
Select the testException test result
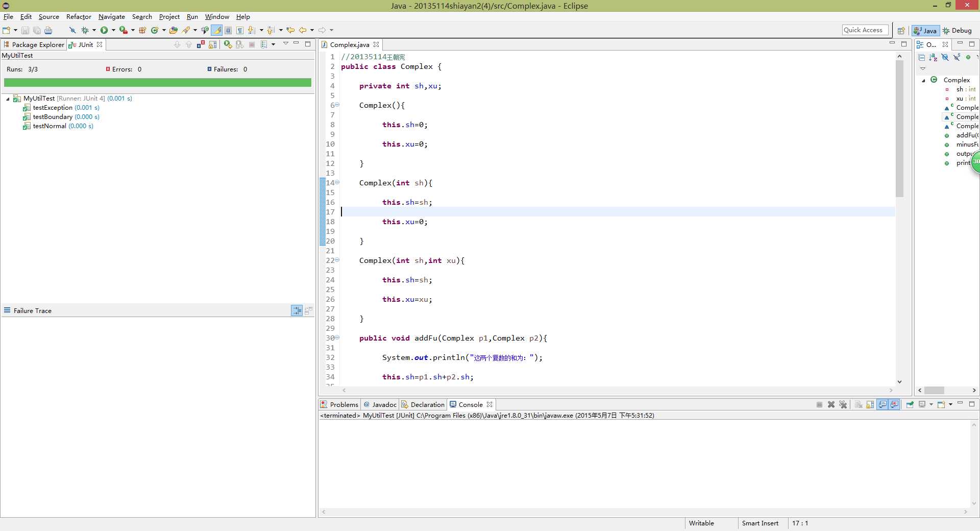pyautogui.click(x=61, y=108)
